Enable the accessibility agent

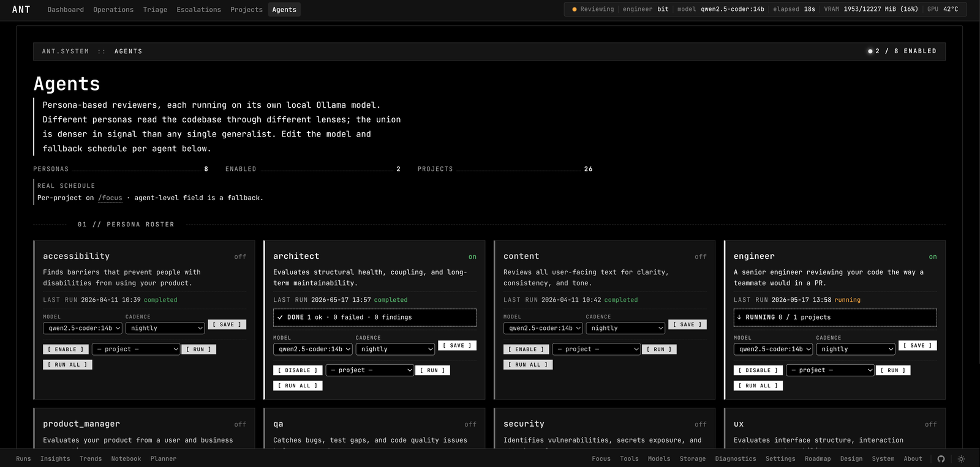point(66,349)
